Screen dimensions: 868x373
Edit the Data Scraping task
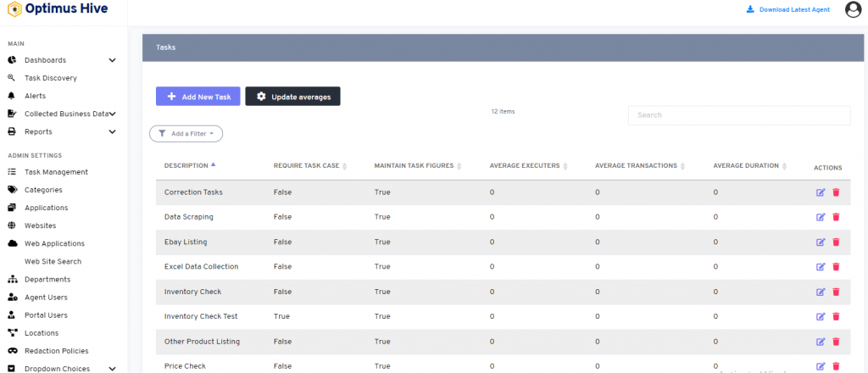[x=821, y=217]
